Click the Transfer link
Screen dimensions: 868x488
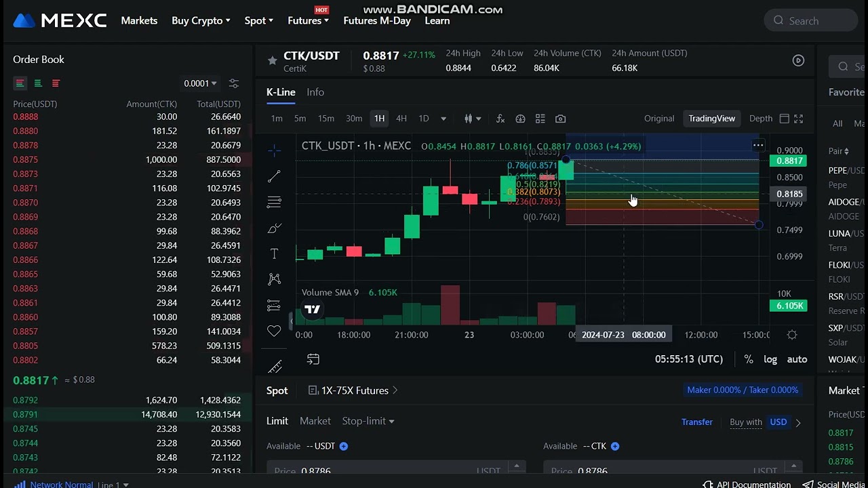(697, 422)
